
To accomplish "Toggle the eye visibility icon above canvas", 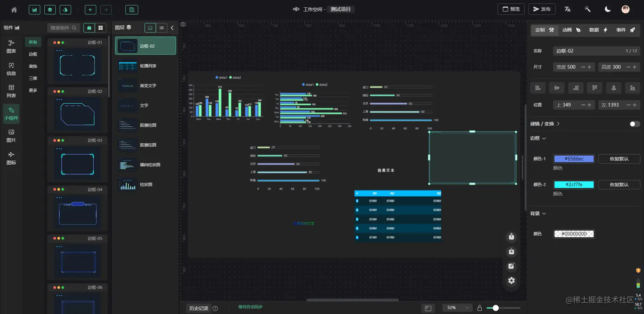I will click(x=183, y=24).
